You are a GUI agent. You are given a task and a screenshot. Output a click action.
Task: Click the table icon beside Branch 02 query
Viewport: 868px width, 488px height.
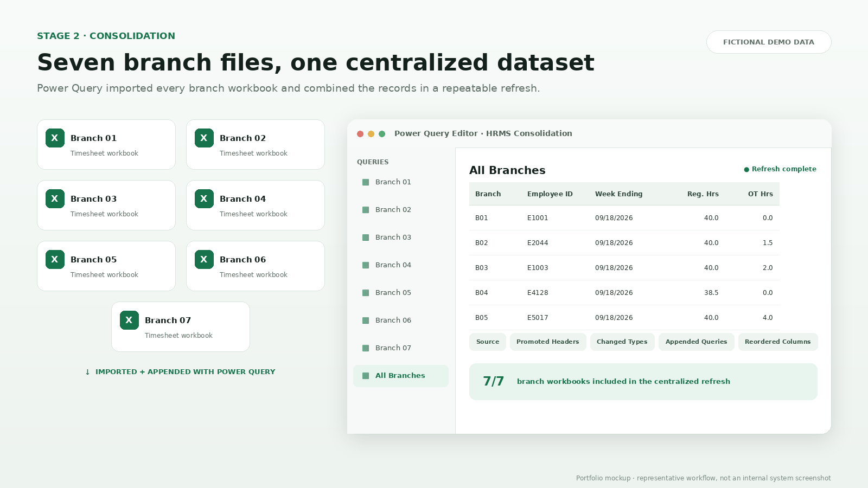(366, 210)
